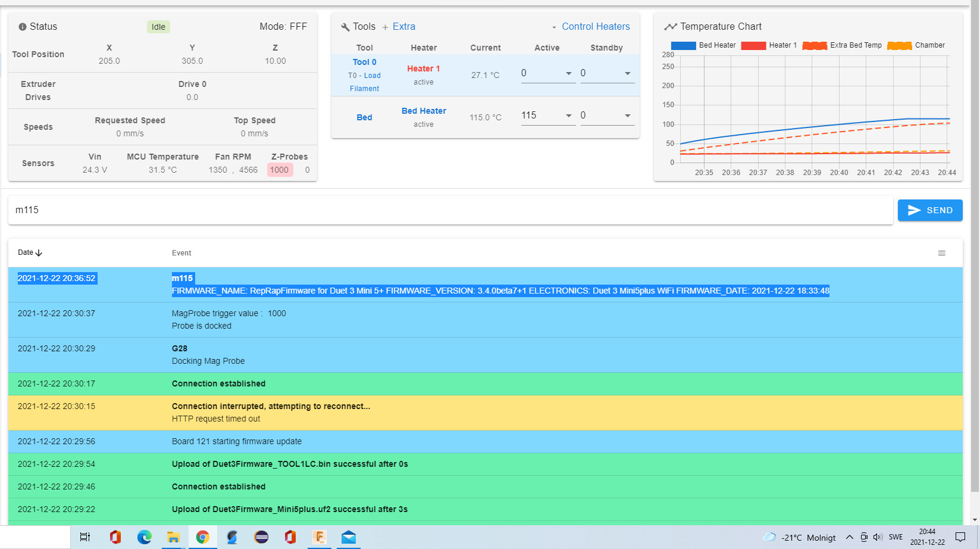Click the Connection interrupted warning entry
Screen dimensions: 980x549
coord(486,413)
